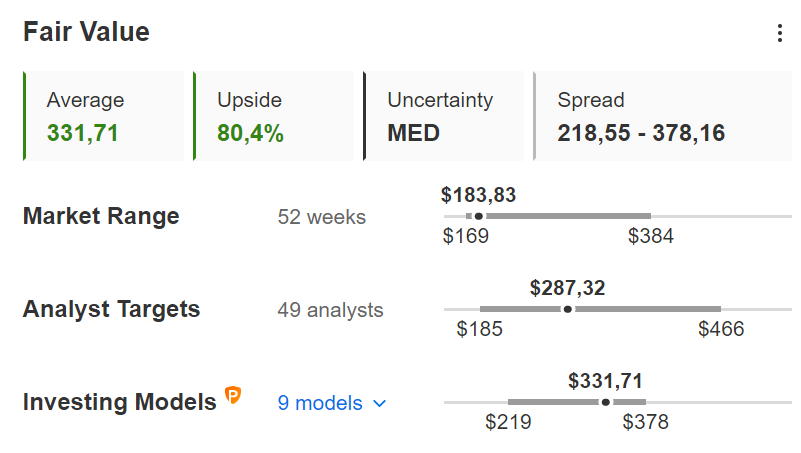The image size is (801, 453).
Task: Click the Fair Value heading
Action: 86,32
